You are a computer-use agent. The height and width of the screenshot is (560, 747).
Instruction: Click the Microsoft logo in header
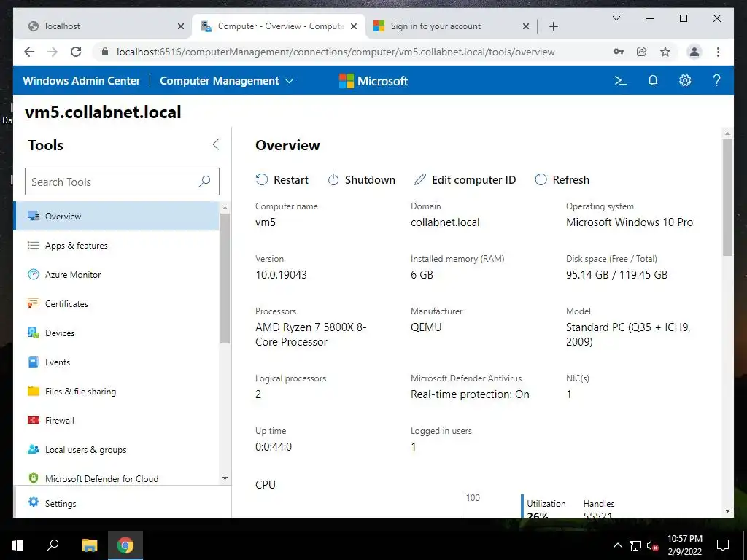tap(373, 80)
